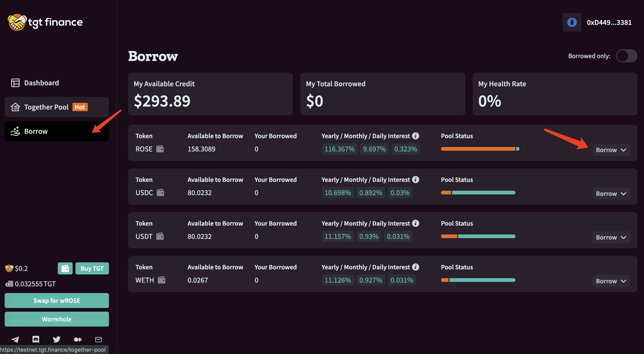The height and width of the screenshot is (354, 644).
Task: Click the email envelope icon
Action: click(98, 339)
